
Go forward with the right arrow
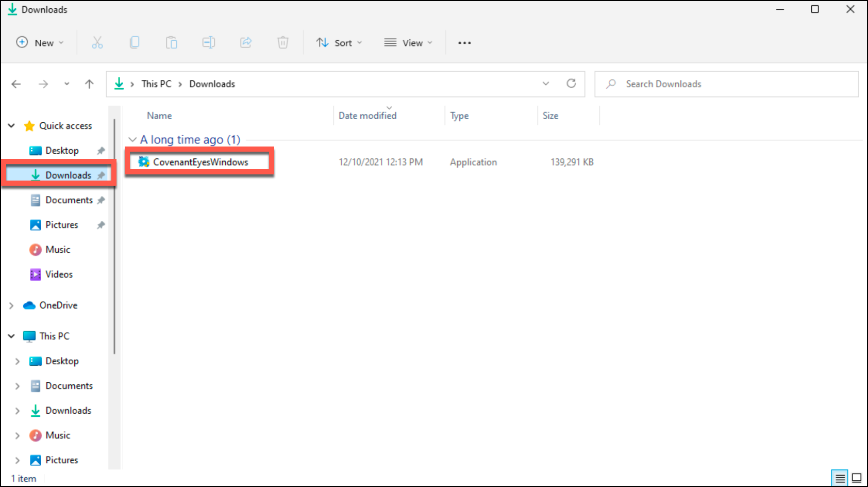point(43,84)
